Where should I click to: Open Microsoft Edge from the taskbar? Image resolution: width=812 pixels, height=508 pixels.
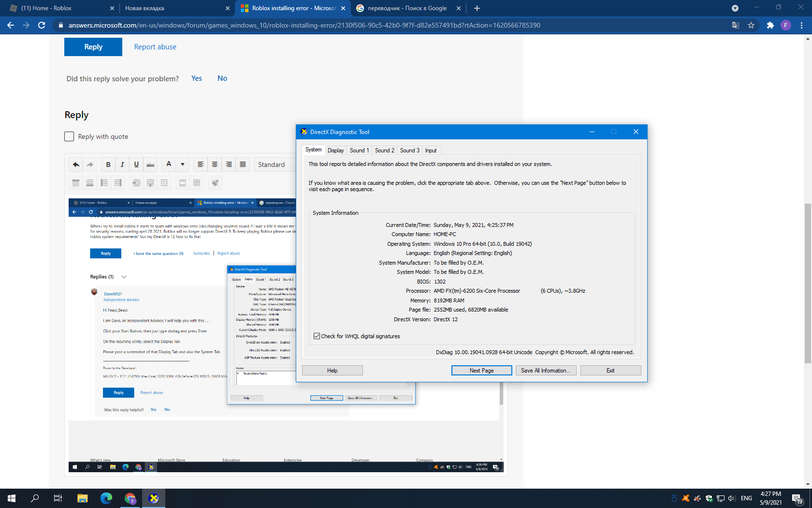point(106,498)
